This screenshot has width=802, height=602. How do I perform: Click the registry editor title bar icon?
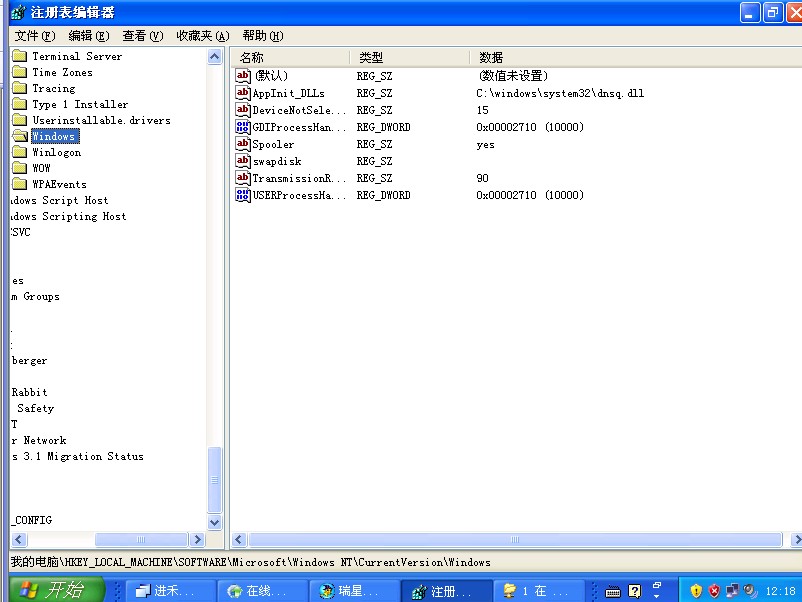(x=18, y=12)
